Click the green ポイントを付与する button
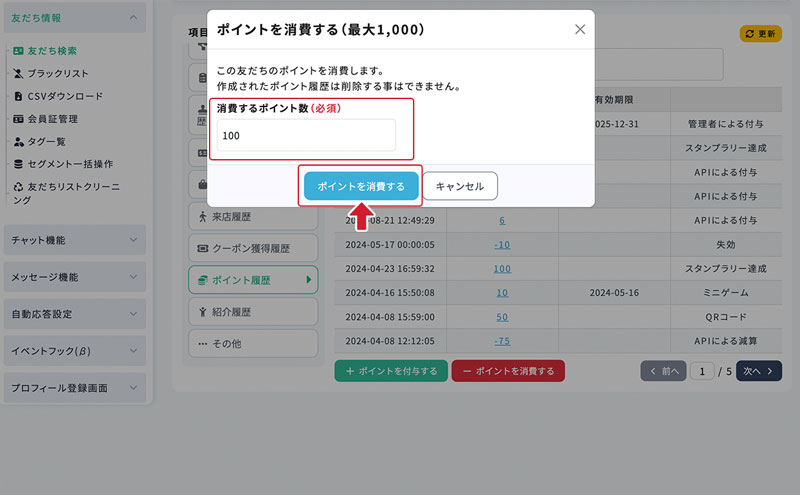 (x=391, y=371)
